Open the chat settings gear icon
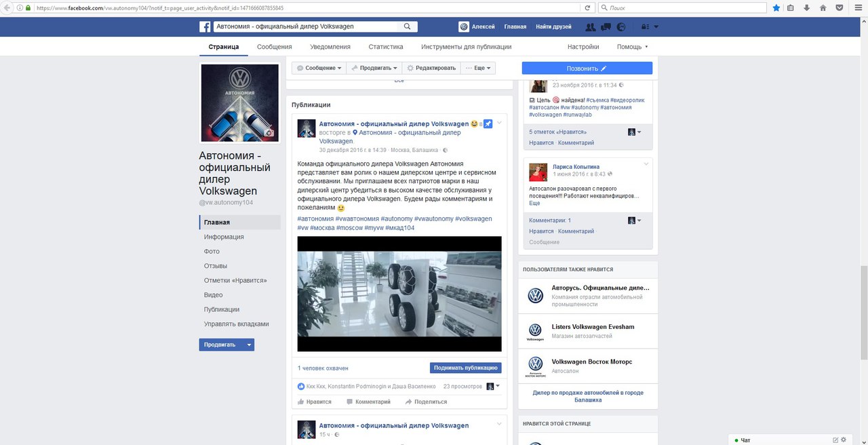868x445 pixels. pyautogui.click(x=845, y=440)
